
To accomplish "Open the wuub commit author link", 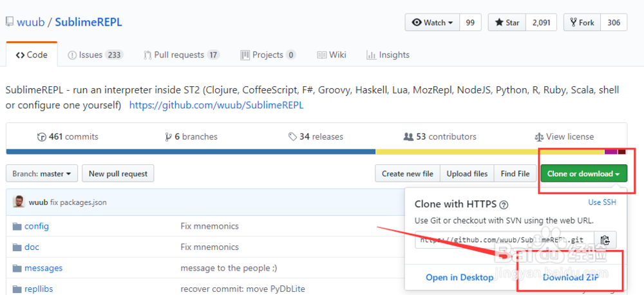I will tap(38, 202).
